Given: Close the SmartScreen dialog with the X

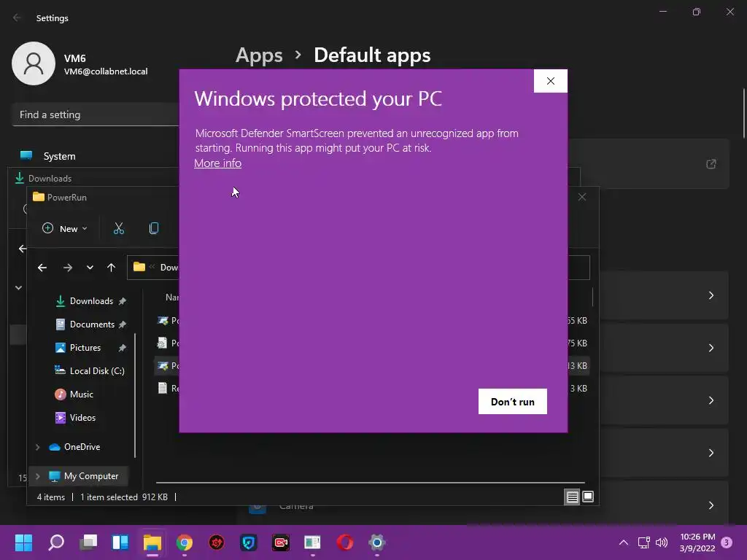Looking at the screenshot, I should pos(550,81).
